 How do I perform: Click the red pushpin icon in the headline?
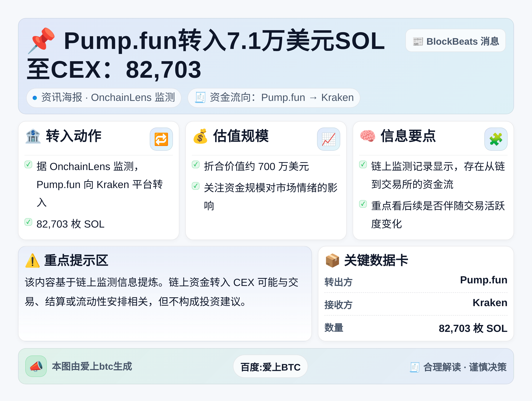tap(41, 40)
